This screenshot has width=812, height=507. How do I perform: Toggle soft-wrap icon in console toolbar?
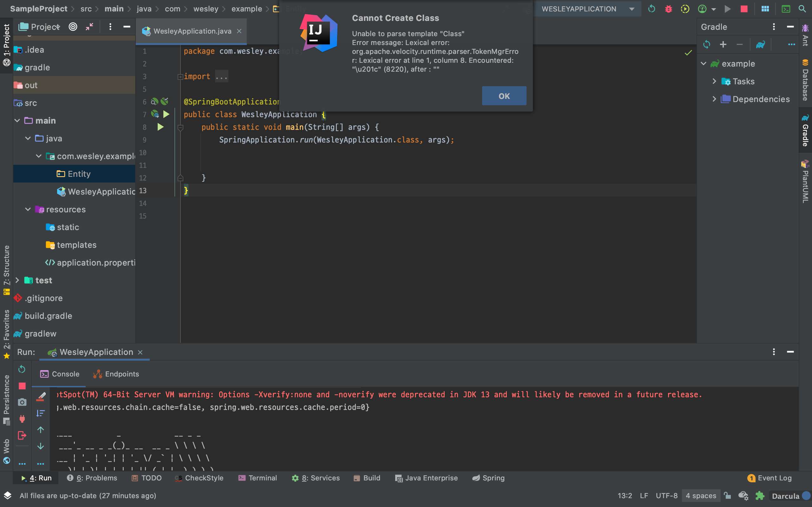(41, 413)
